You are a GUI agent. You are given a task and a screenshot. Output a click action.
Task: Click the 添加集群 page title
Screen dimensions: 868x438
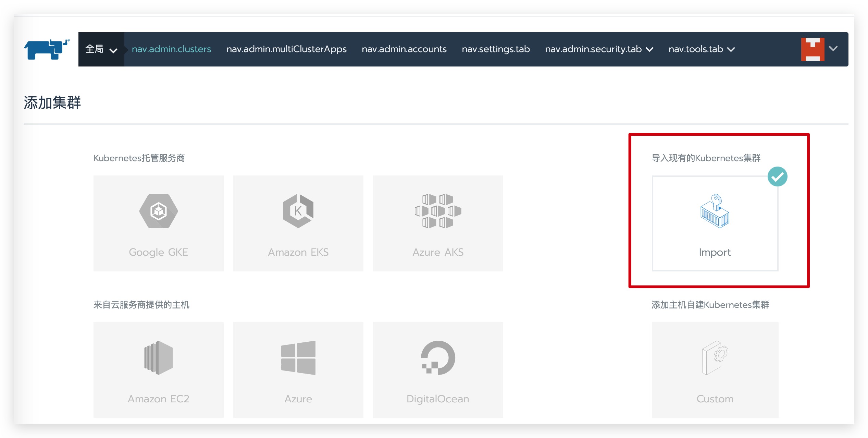(52, 102)
